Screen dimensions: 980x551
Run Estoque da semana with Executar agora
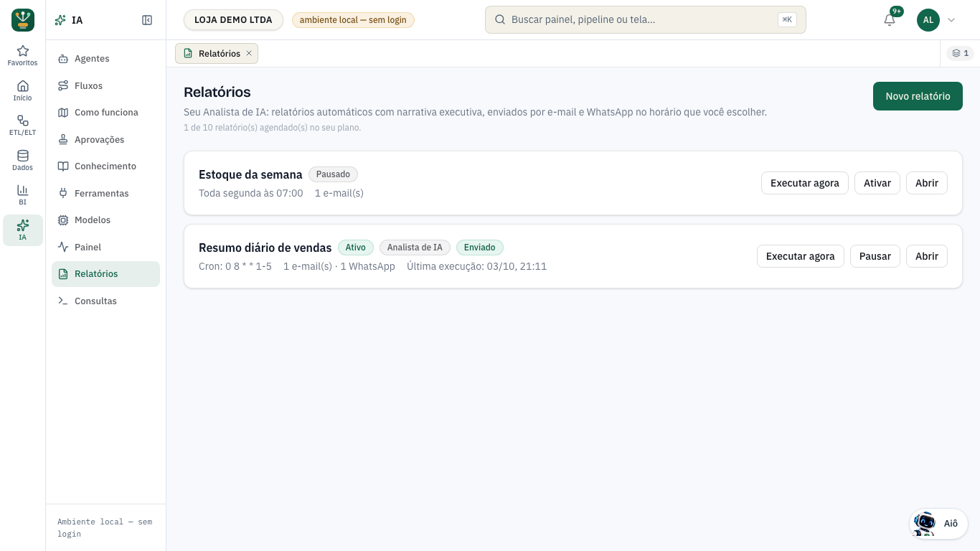click(x=805, y=183)
